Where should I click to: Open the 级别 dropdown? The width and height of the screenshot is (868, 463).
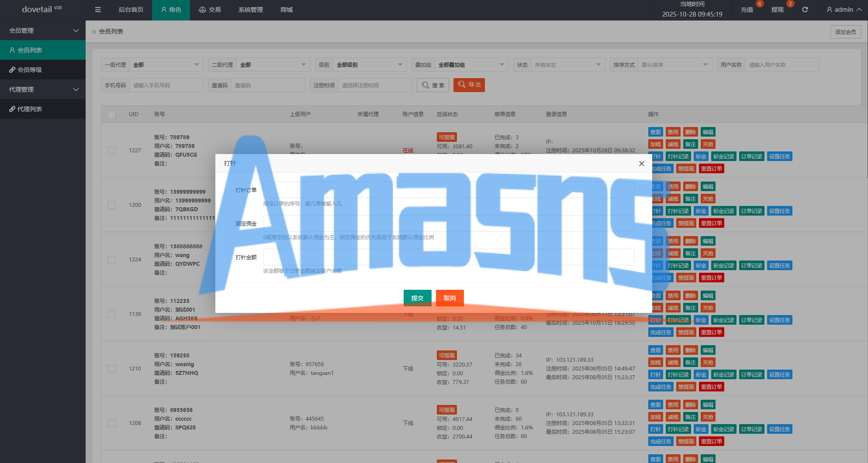pos(370,65)
